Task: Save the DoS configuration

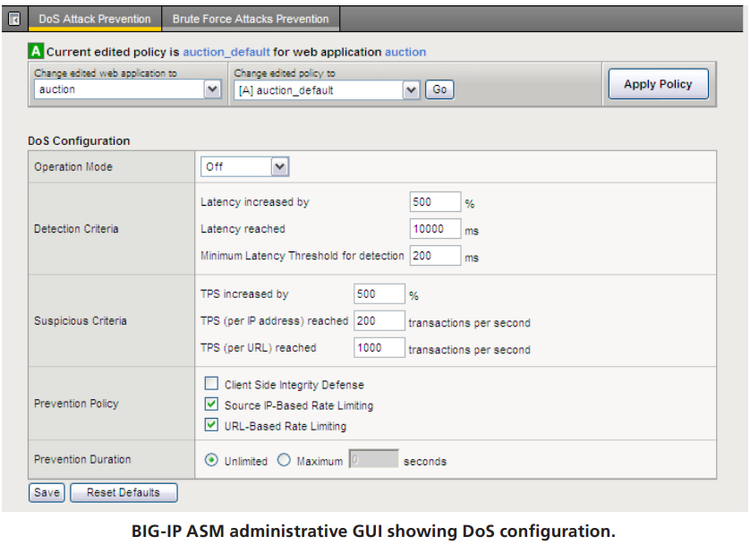Action: (x=46, y=492)
